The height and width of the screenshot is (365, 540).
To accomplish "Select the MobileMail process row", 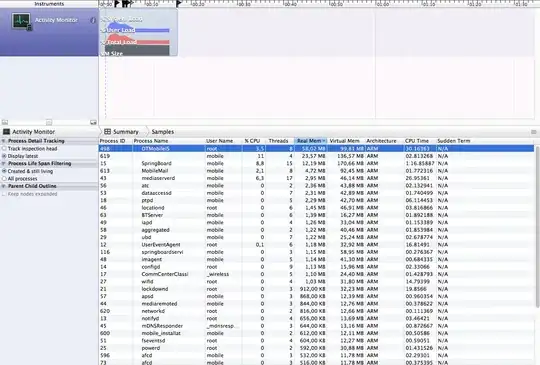I will point(316,171).
